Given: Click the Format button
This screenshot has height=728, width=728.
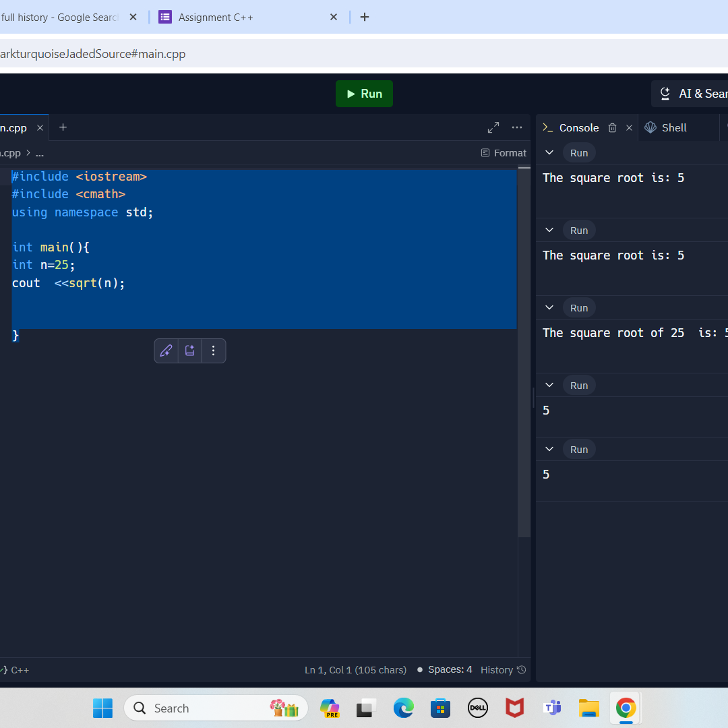Looking at the screenshot, I should coord(504,153).
